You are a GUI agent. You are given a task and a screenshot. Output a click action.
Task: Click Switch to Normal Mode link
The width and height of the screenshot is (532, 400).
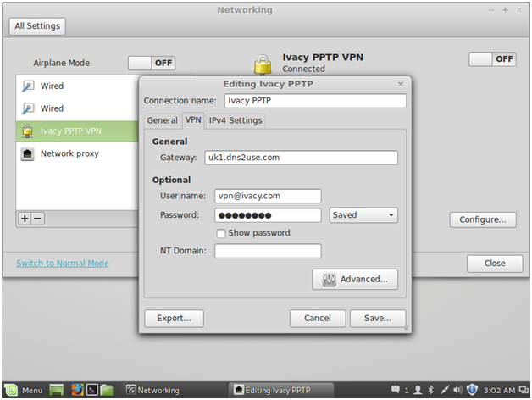[x=63, y=264]
